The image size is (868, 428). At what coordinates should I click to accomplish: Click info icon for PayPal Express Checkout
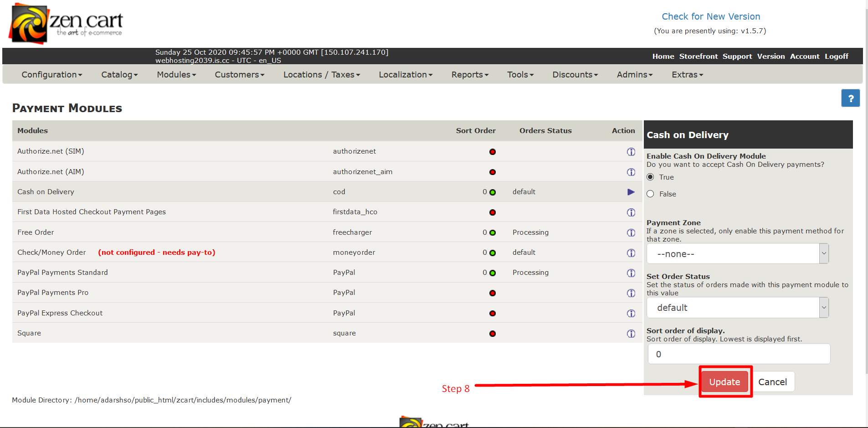[631, 313]
